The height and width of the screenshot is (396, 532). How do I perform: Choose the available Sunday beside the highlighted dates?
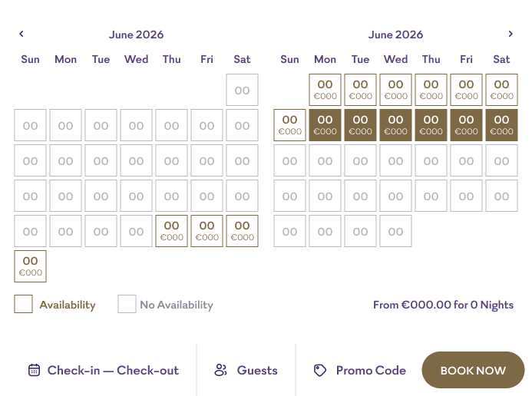tap(289, 125)
